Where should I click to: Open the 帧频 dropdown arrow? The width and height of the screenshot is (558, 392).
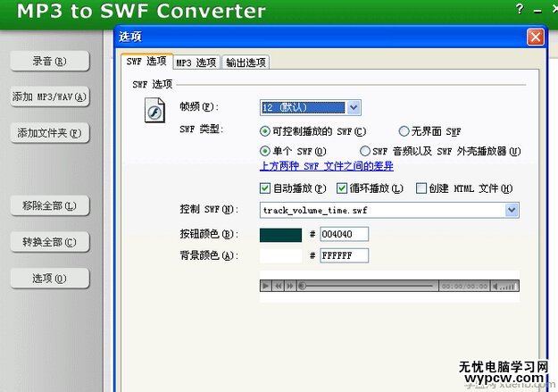click(354, 107)
